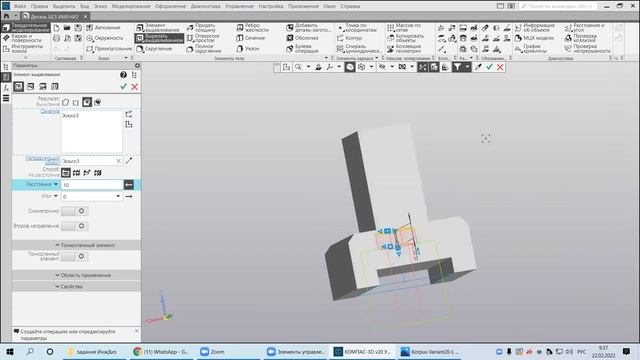
Task: Open the 'Расстояние' label dropdown
Action: (56, 184)
